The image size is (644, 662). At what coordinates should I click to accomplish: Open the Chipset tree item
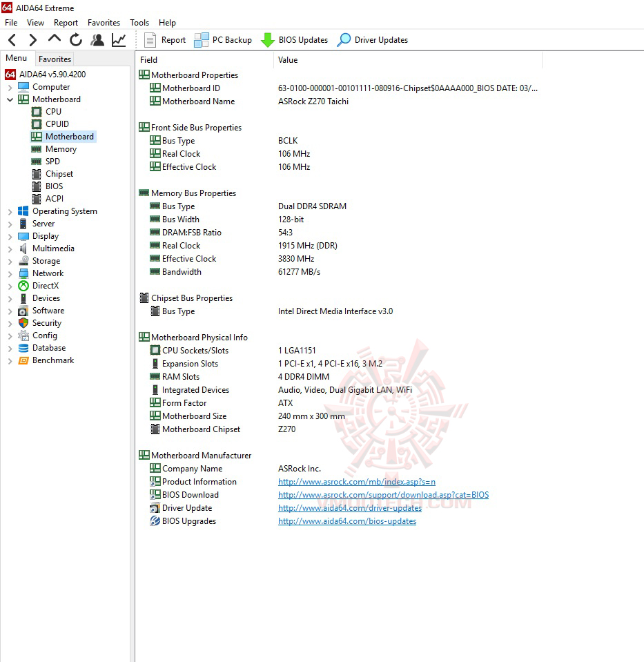(x=52, y=174)
